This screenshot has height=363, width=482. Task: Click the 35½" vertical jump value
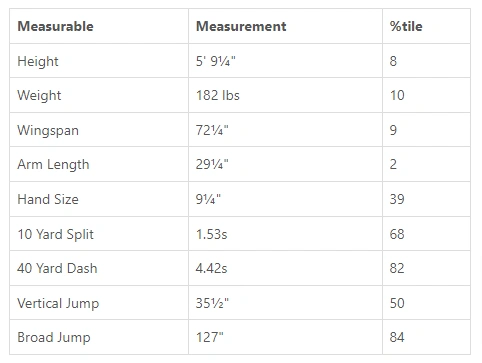pos(212,303)
